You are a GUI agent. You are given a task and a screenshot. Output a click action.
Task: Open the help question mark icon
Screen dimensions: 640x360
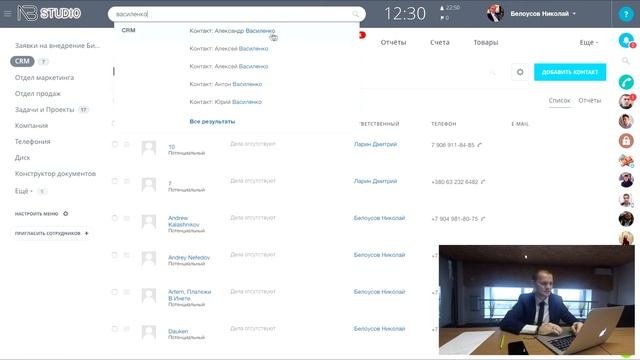(x=626, y=14)
